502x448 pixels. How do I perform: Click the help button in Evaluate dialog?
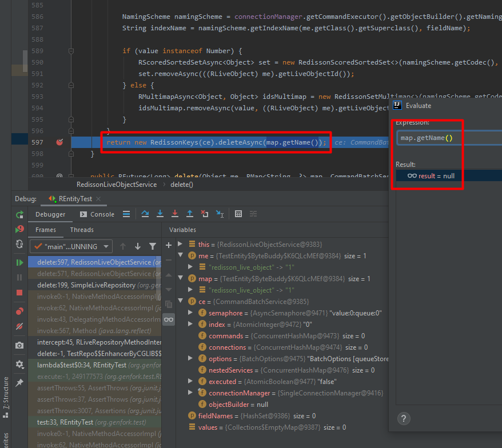[x=404, y=418]
